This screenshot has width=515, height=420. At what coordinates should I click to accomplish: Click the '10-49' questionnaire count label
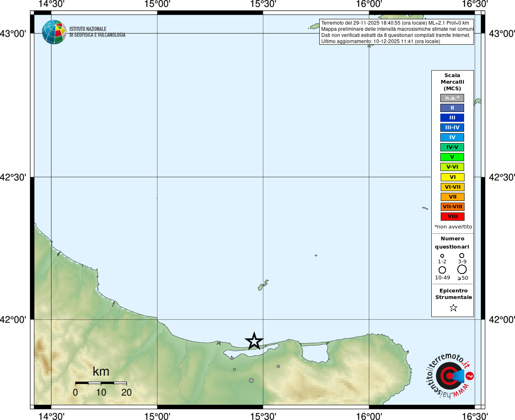[442, 278]
